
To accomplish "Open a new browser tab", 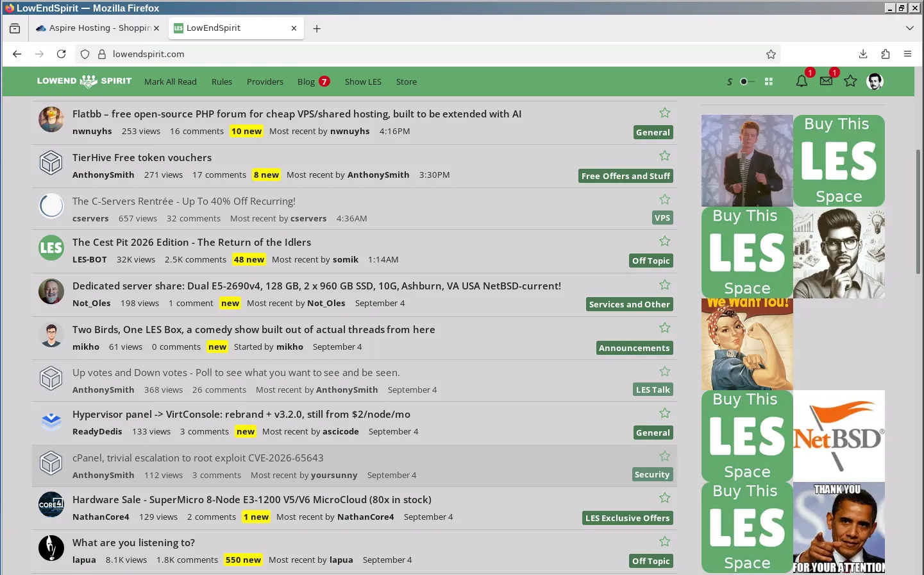I will (317, 28).
